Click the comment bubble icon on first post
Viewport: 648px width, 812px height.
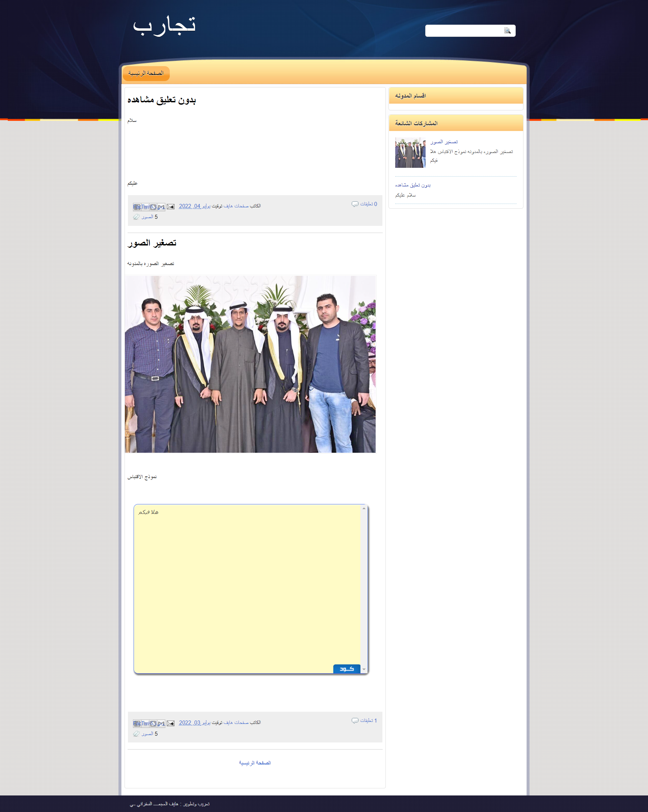(355, 204)
